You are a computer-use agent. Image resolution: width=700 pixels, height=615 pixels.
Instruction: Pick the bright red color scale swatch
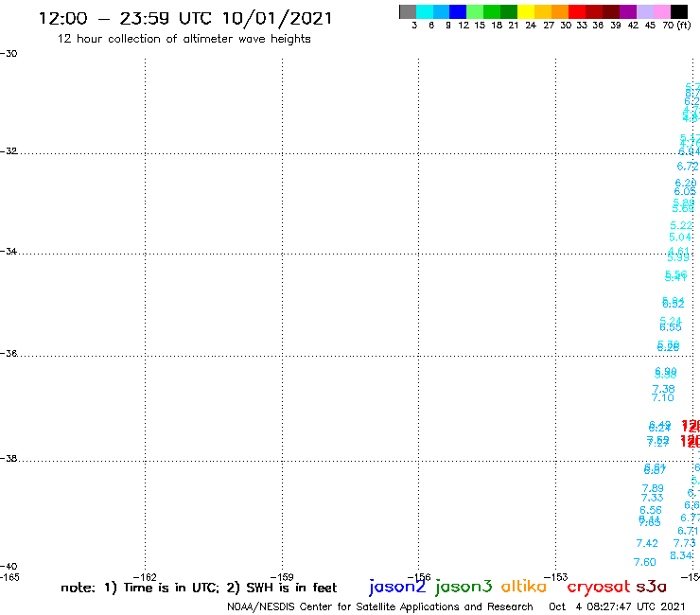point(577,11)
